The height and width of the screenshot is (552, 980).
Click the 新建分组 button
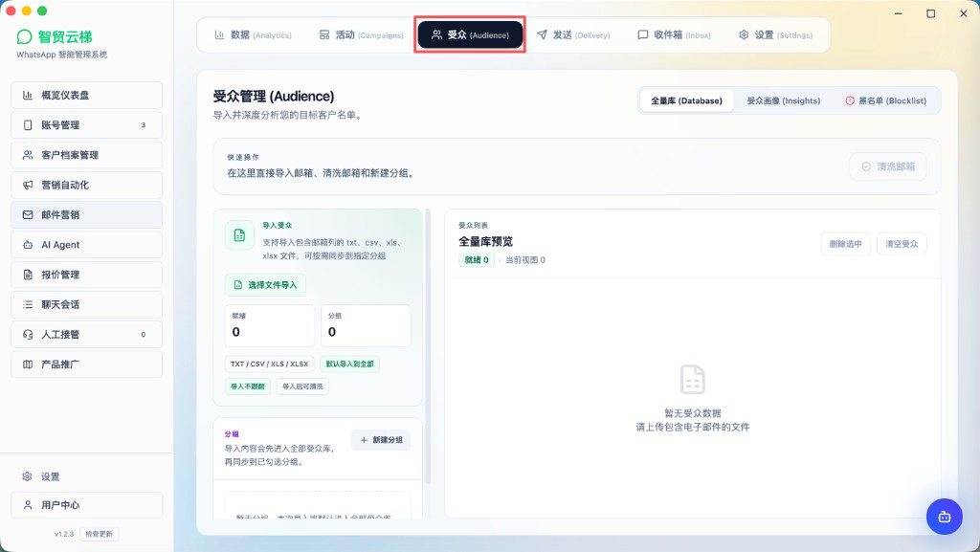[381, 440]
